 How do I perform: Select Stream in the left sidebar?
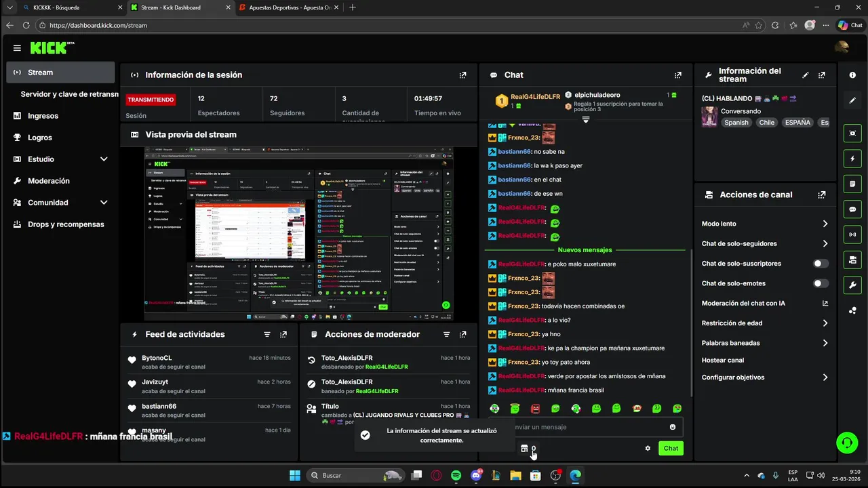click(60, 73)
